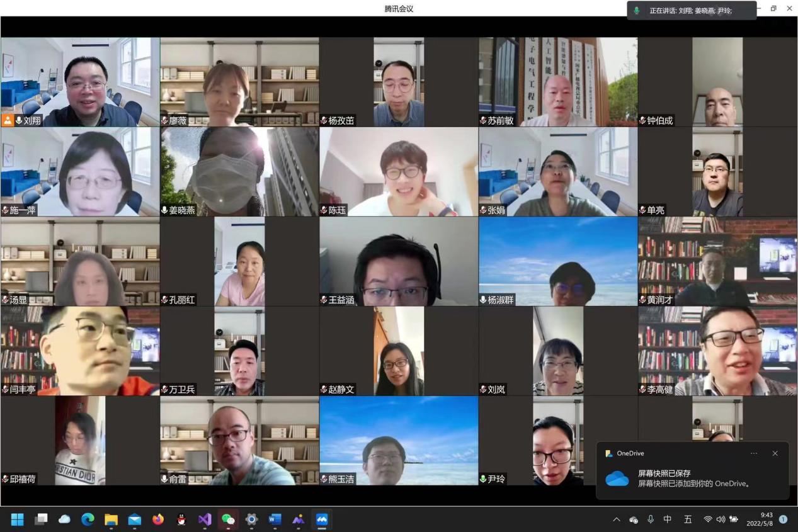
Task: Expand the hidden system tray icons chevron
Action: click(617, 519)
